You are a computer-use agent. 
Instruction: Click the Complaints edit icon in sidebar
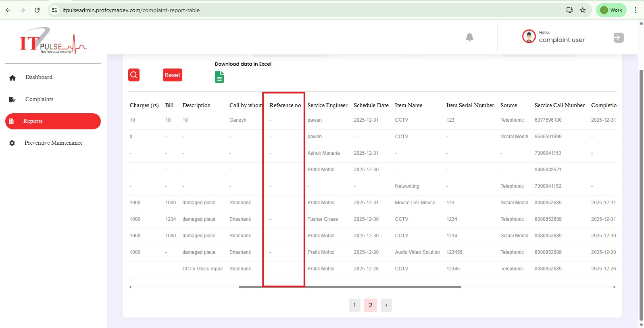point(12,100)
